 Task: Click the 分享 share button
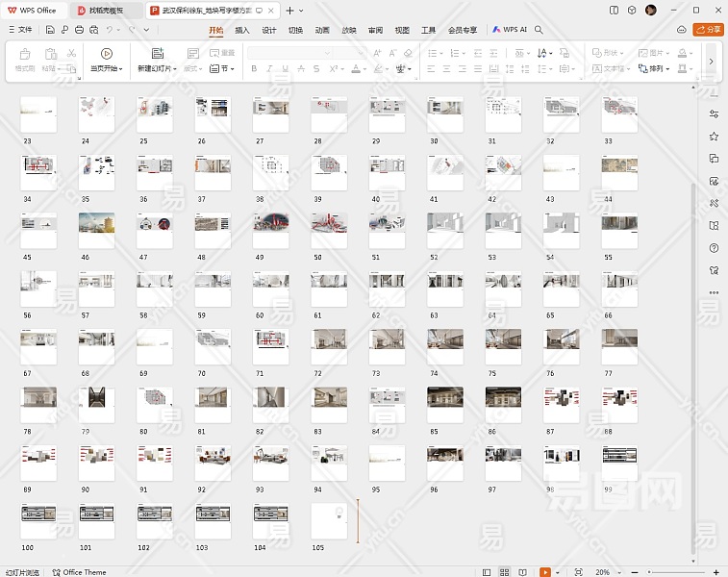[x=709, y=30]
